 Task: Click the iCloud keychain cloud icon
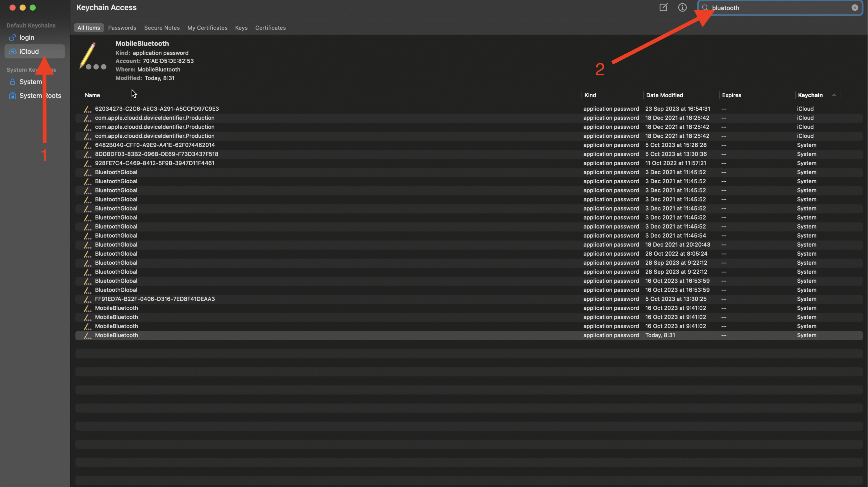pos(13,52)
